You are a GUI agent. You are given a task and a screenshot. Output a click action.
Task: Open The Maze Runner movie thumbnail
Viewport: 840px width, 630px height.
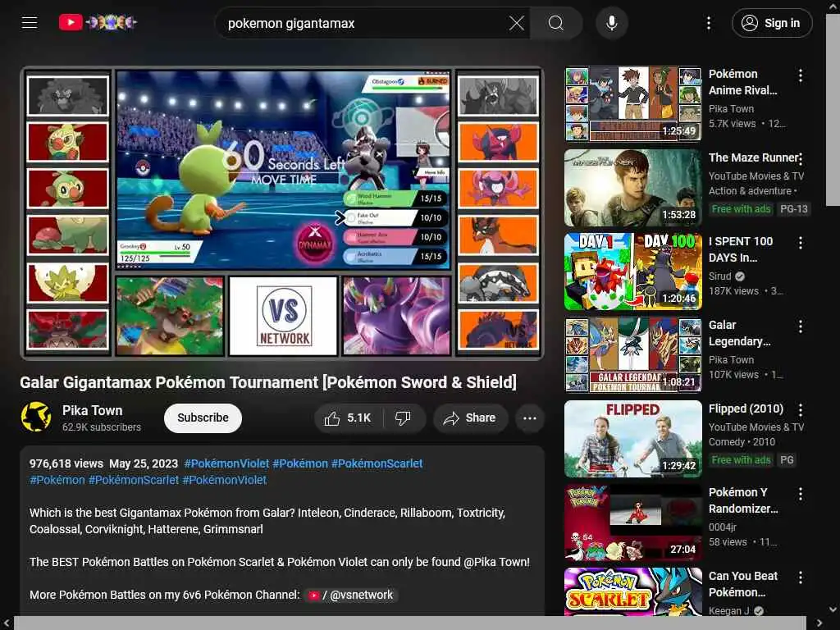[632, 188]
